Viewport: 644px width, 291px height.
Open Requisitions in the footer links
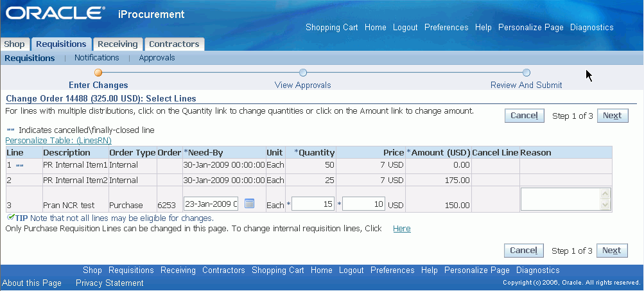pyautogui.click(x=131, y=270)
